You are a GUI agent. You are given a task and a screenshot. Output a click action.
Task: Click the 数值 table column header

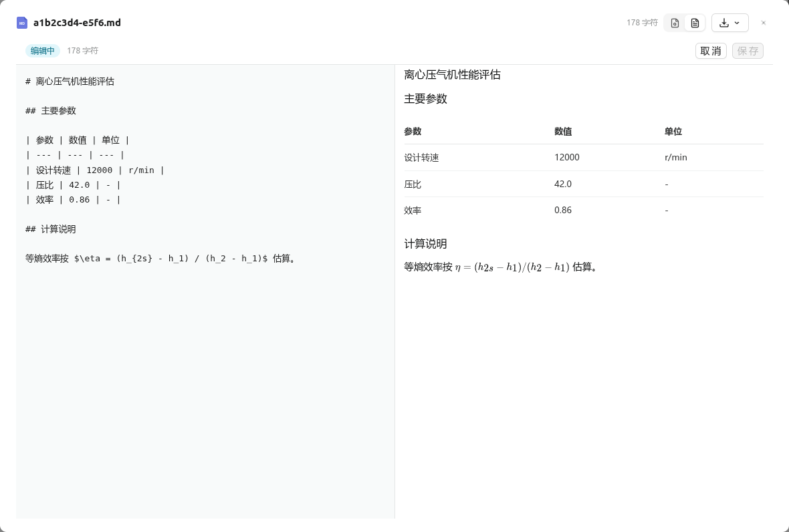(x=563, y=132)
